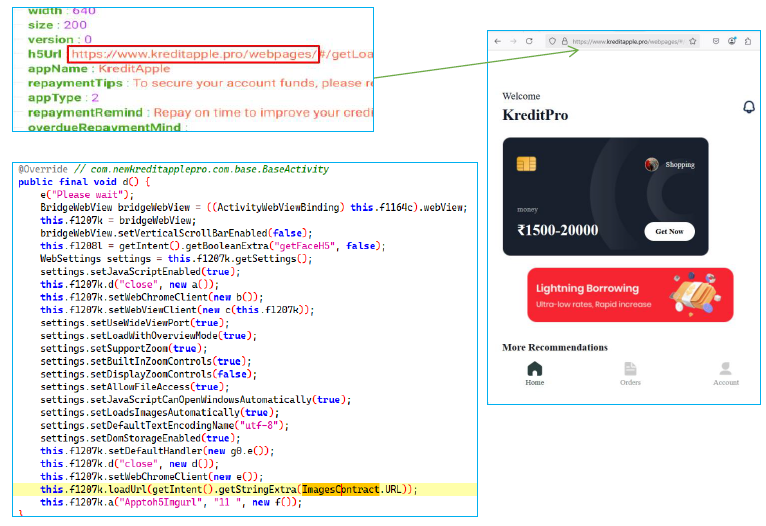Click the 'setBuiltInZoomControls(true)' line
766x526 pixels.
pos(146,361)
